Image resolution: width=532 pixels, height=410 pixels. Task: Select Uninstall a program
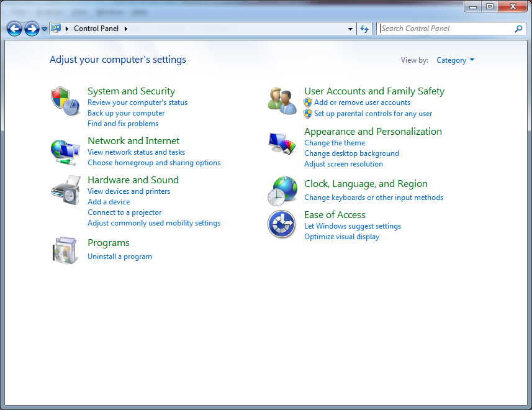(x=120, y=257)
